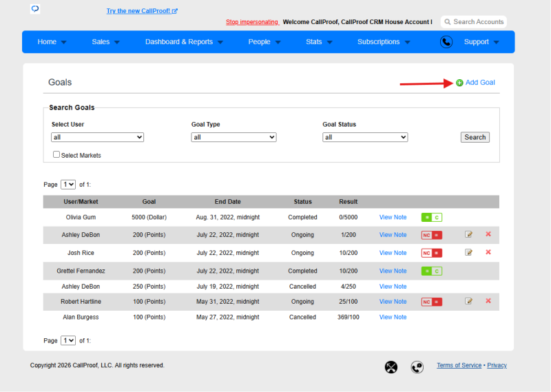The width and height of the screenshot is (551, 392).
Task: Open the Goal Status dropdown
Action: coord(365,137)
